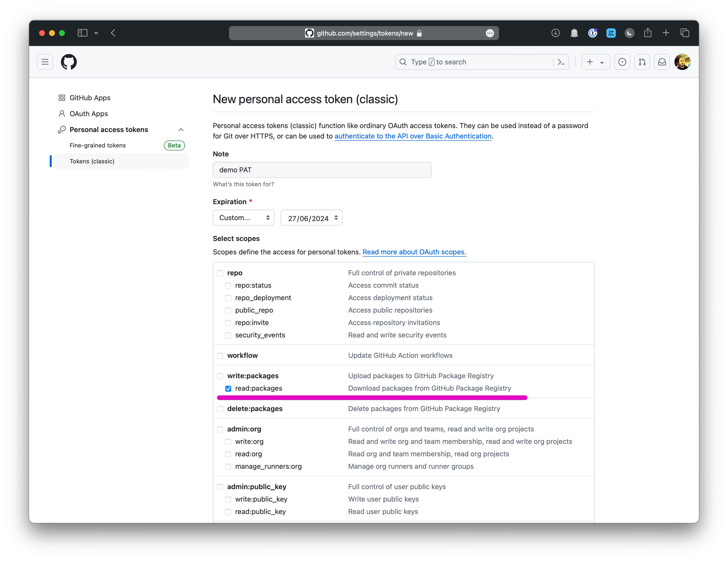Click the GitHub logo to go home

point(69,62)
